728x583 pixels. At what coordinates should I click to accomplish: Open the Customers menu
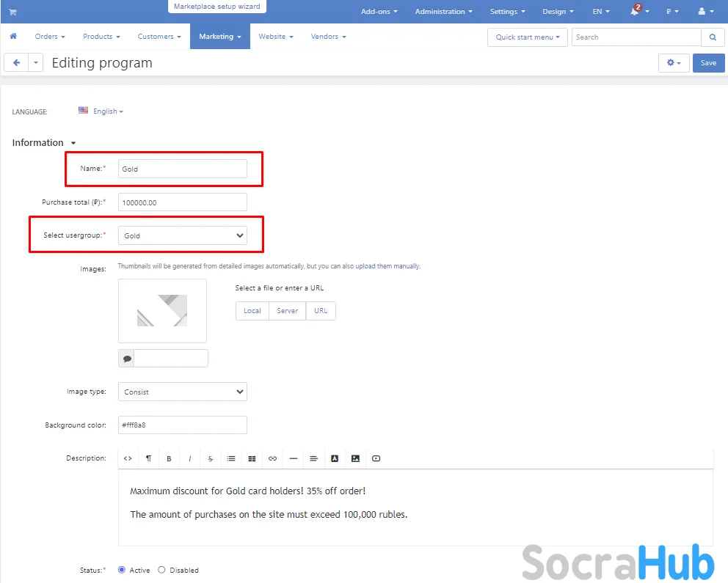click(159, 36)
